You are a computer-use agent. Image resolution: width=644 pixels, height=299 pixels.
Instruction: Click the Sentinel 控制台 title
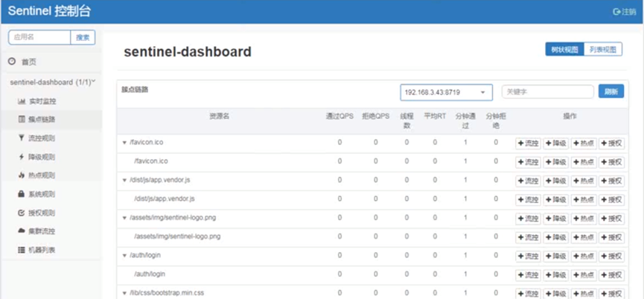49,11
